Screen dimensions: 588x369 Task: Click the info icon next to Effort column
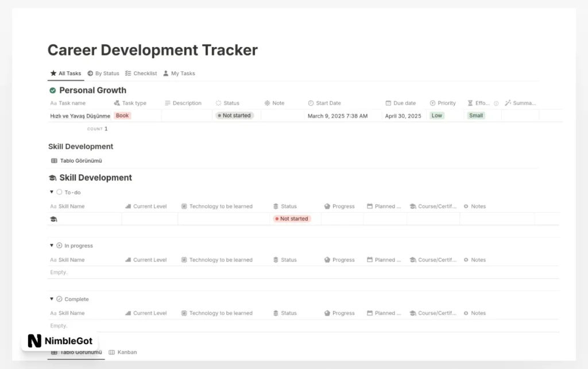(x=496, y=103)
